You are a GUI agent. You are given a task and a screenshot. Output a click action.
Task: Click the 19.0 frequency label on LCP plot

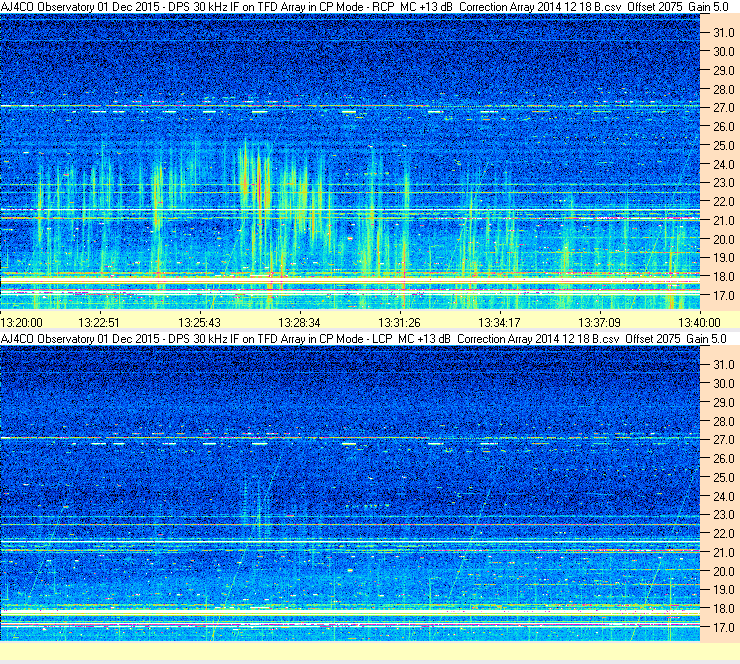point(723,590)
